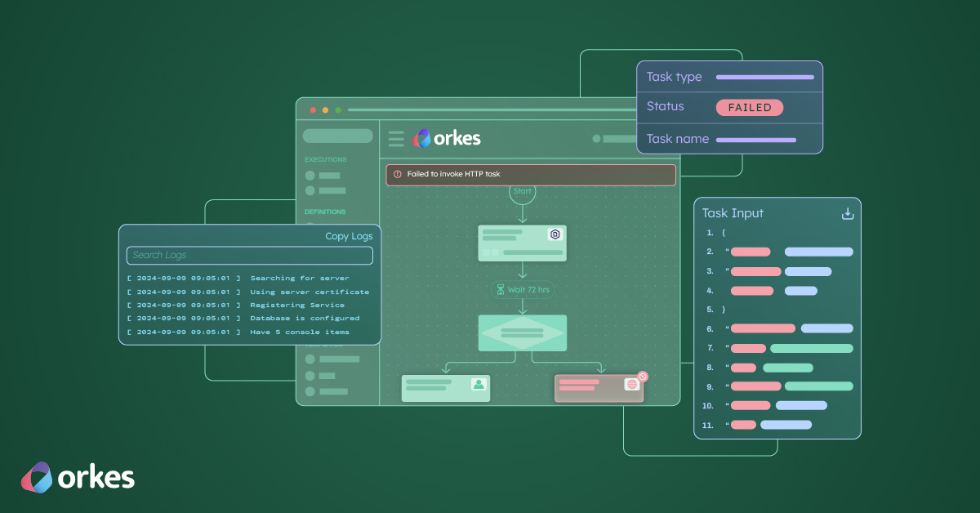Click the Copy Logs link

(x=349, y=236)
